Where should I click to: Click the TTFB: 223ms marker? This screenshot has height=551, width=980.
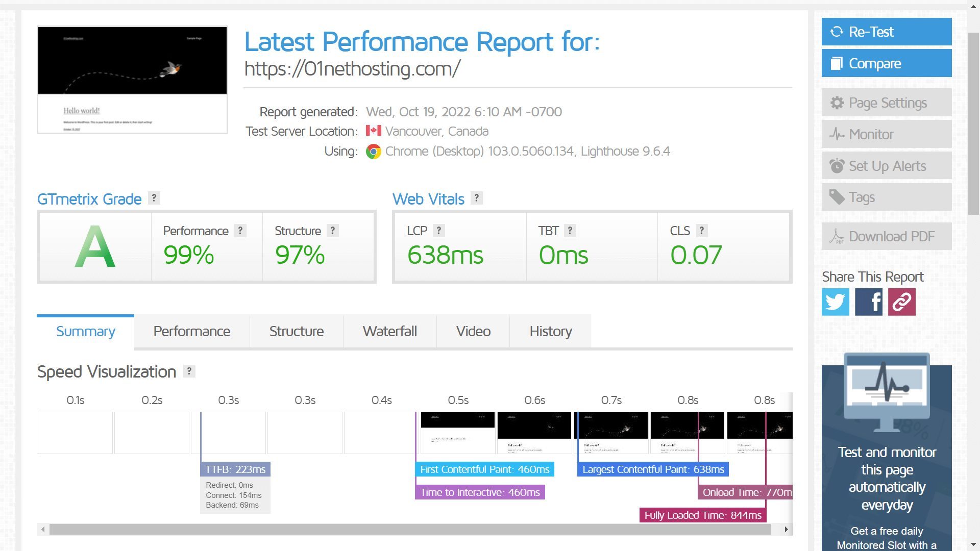click(235, 469)
